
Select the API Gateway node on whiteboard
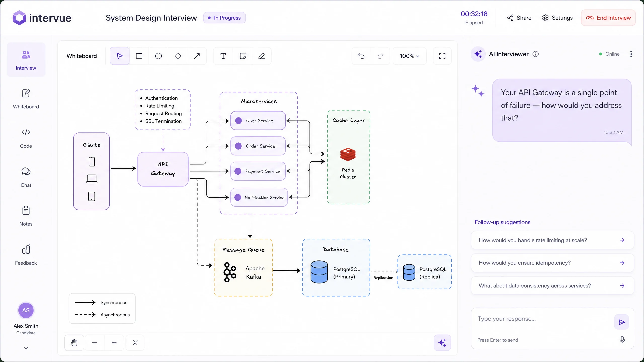coord(163,169)
